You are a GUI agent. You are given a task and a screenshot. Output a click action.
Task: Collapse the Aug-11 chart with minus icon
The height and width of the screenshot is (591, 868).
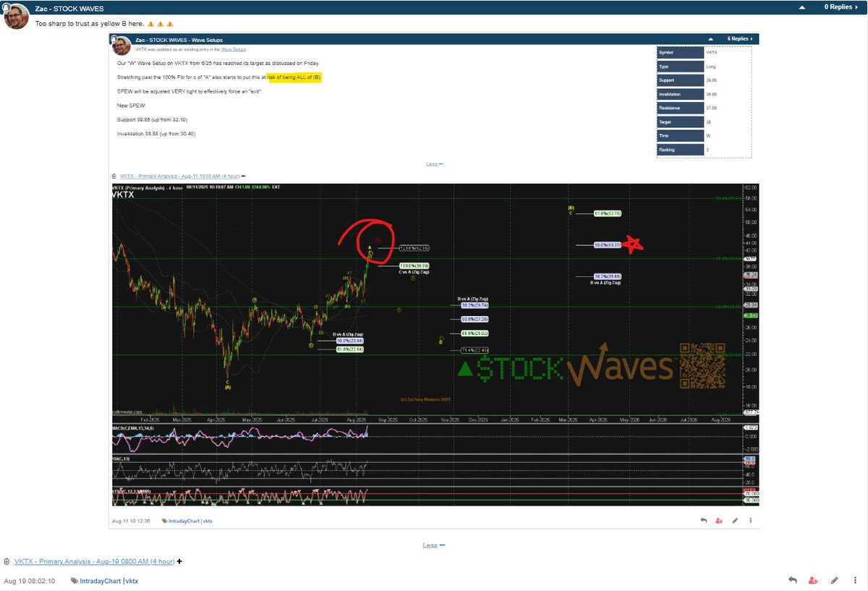[243, 176]
